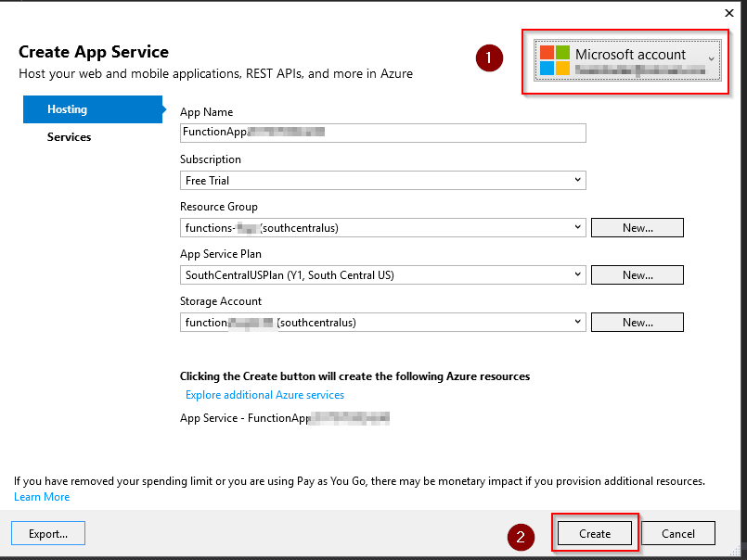Click the Create button
Image resolution: width=747 pixels, height=560 pixels.
coord(595,533)
